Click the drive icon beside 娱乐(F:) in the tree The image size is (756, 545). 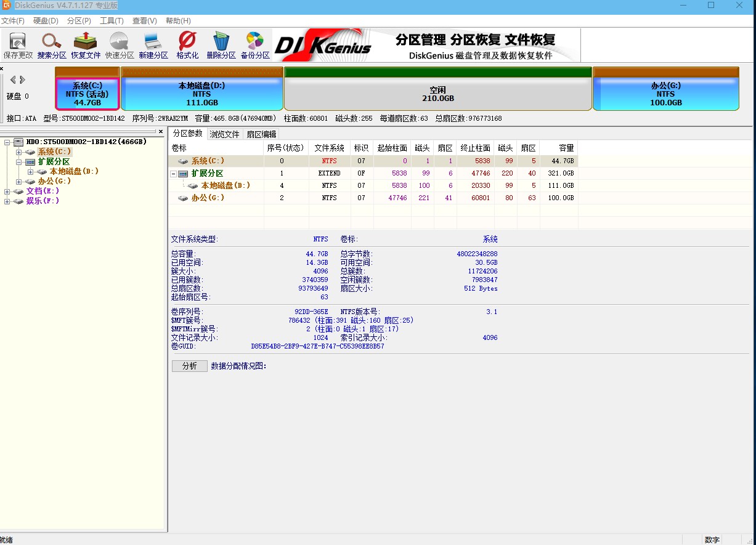click(x=18, y=201)
